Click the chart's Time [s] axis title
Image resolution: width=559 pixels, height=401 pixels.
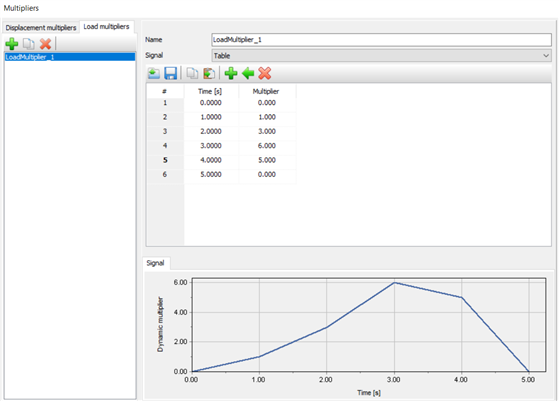369,393
